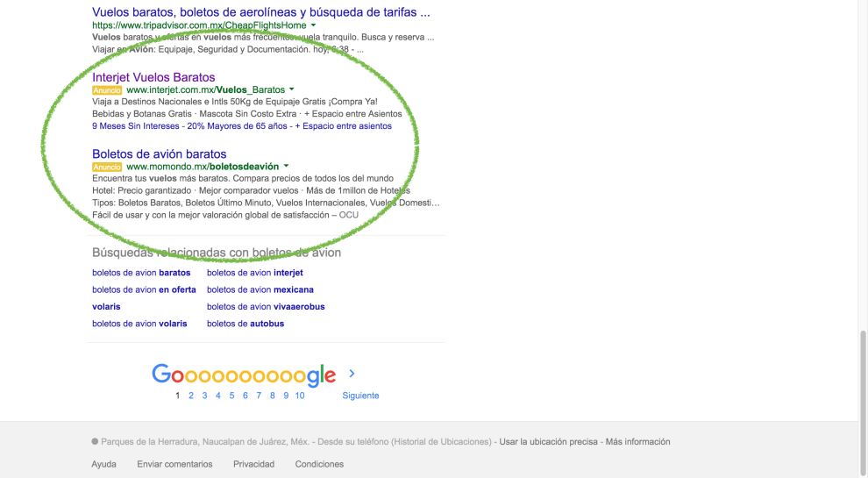Expand the tripadvisor.com.mx URL dropdown arrow

pos(313,25)
